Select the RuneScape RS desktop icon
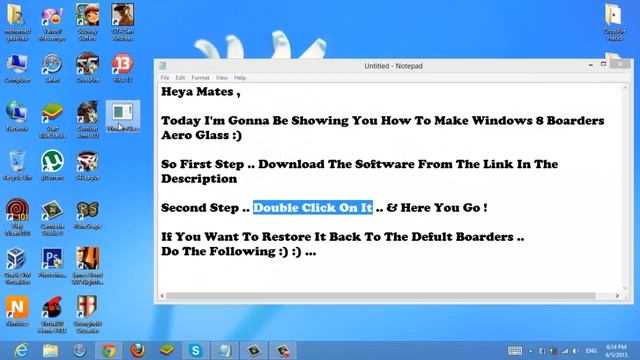The width and height of the screenshot is (640, 360). [87, 215]
